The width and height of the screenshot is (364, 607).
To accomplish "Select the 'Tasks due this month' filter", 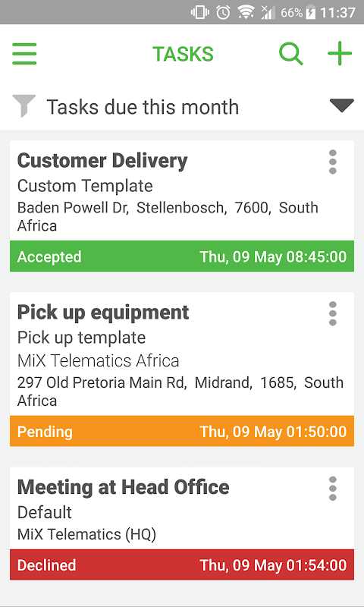I will 143,107.
